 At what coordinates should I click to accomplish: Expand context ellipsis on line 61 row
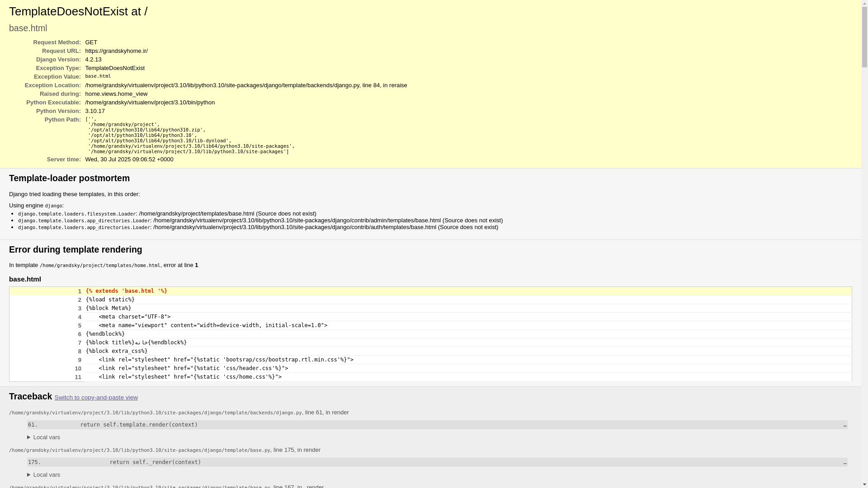(844, 425)
